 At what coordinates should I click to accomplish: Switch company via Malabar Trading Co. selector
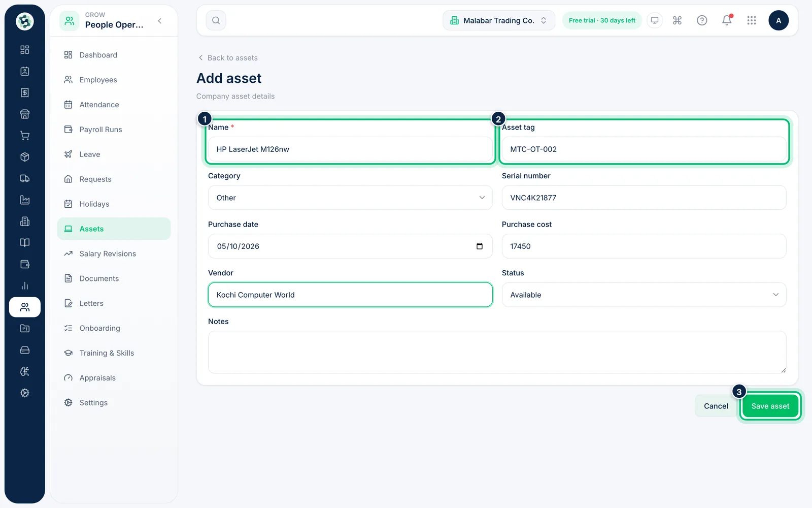point(499,20)
